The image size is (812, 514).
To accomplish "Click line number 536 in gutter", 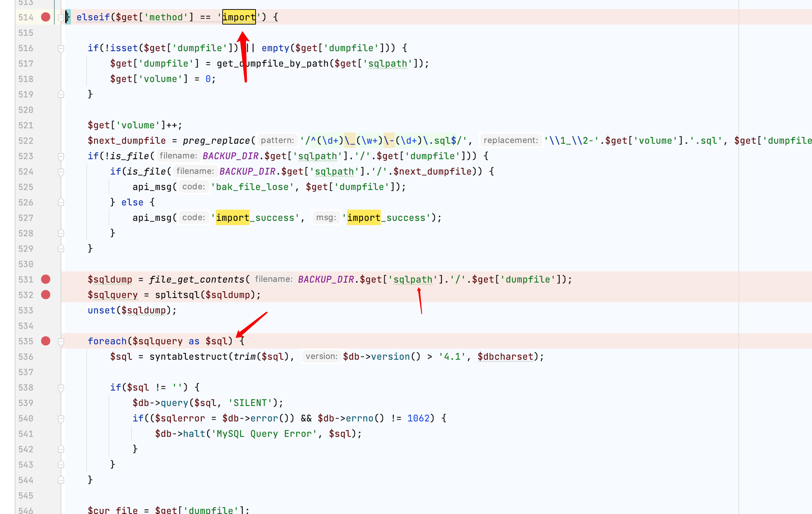I will click(26, 357).
